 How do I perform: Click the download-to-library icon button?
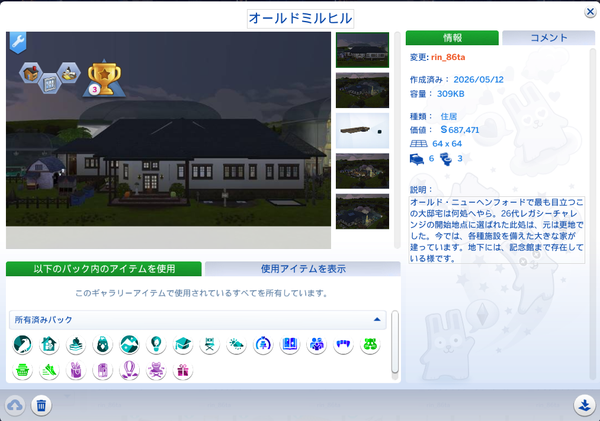point(584,405)
